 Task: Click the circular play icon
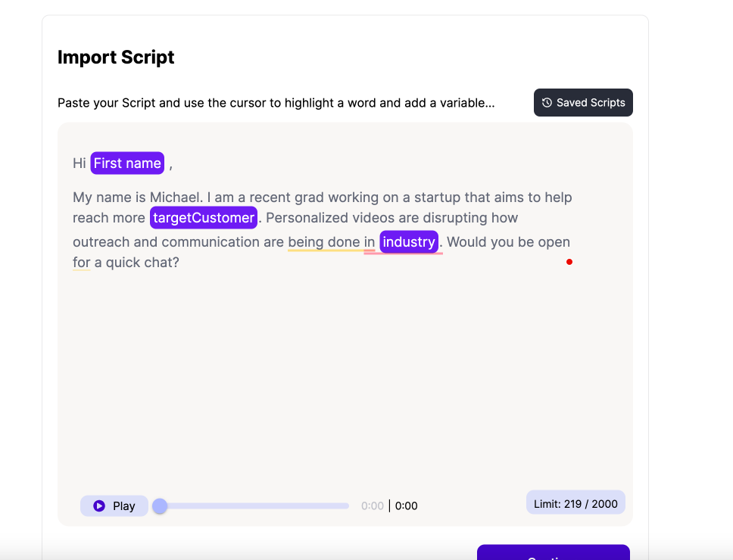click(x=99, y=506)
